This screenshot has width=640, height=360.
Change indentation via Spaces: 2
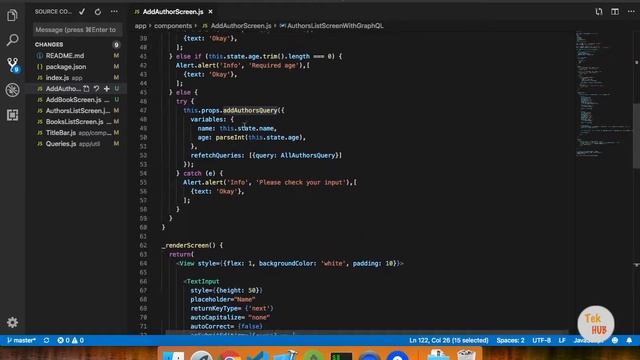pyautogui.click(x=510, y=340)
